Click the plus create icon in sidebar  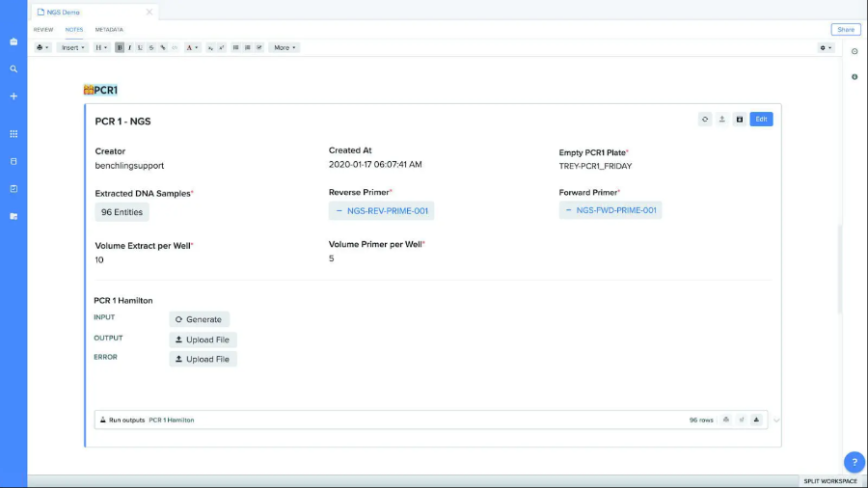(x=14, y=96)
